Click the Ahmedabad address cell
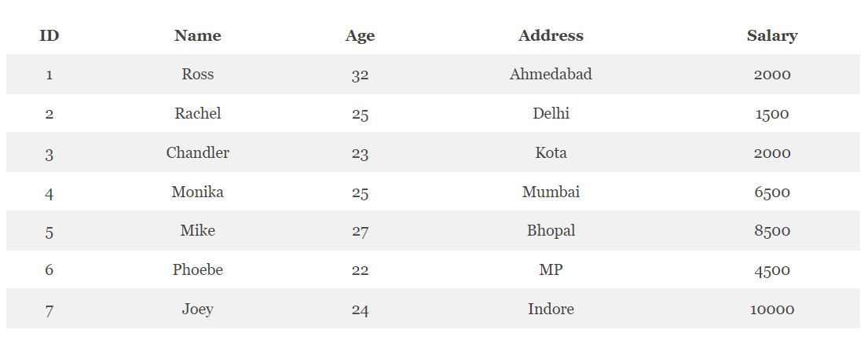868x337 pixels. (551, 74)
